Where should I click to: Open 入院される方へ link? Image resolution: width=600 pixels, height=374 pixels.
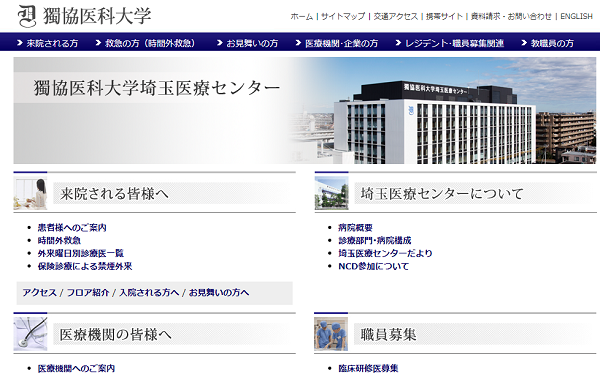pyautogui.click(x=149, y=293)
